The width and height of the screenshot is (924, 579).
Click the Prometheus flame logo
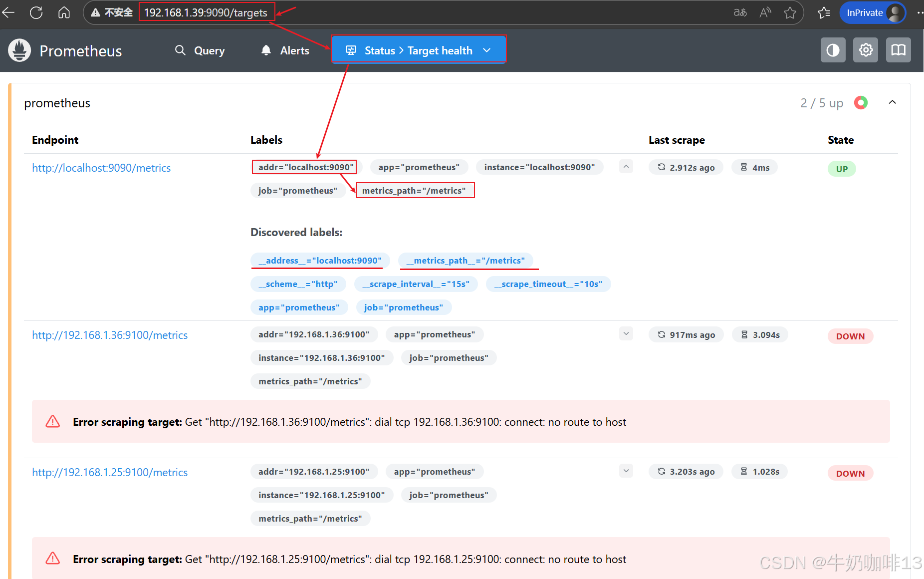pos(19,50)
